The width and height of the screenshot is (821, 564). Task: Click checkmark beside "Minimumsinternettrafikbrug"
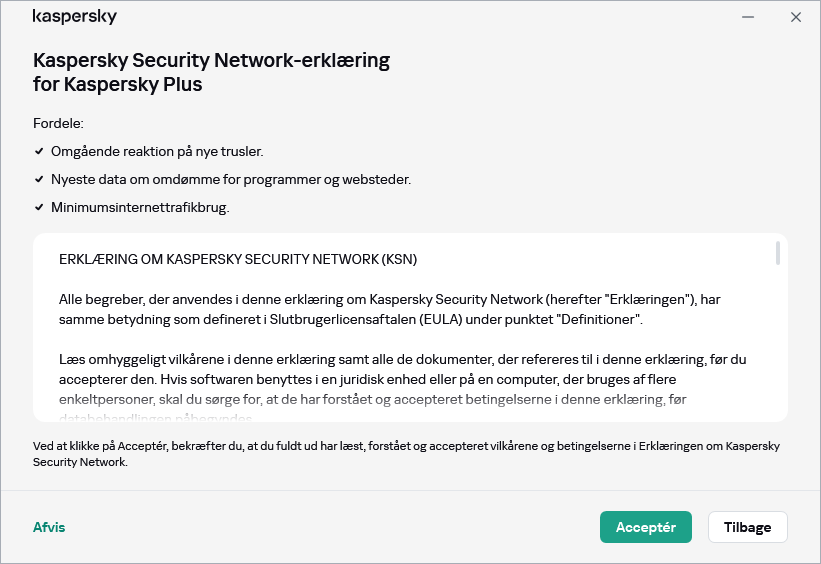click(x=39, y=207)
